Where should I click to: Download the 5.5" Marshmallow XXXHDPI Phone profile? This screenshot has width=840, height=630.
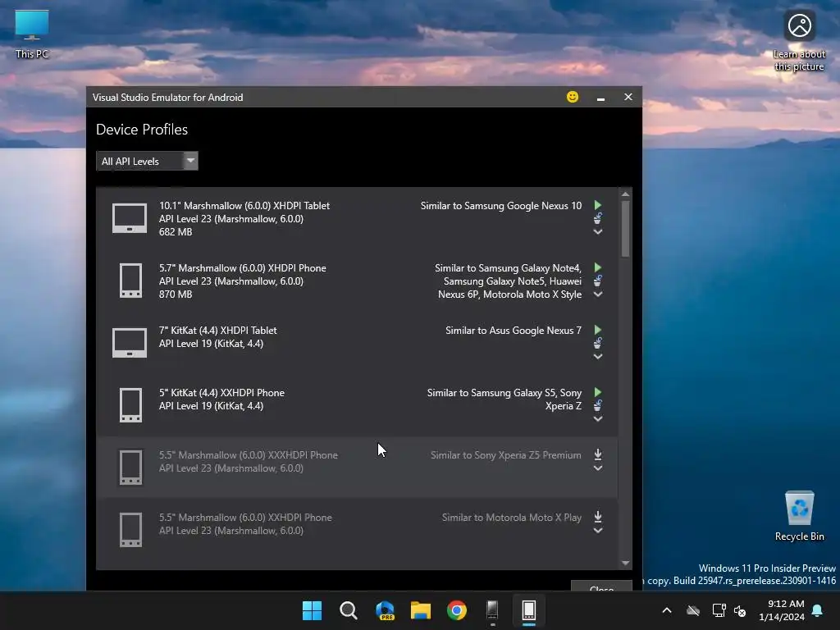tap(598, 454)
